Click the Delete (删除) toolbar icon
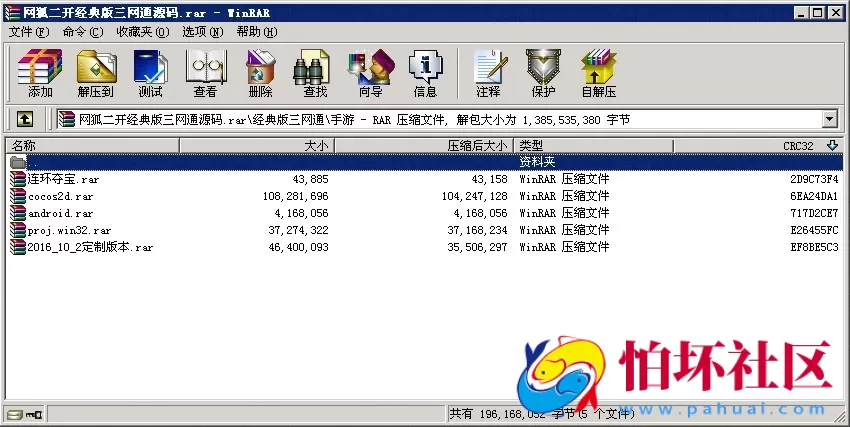 [261, 73]
